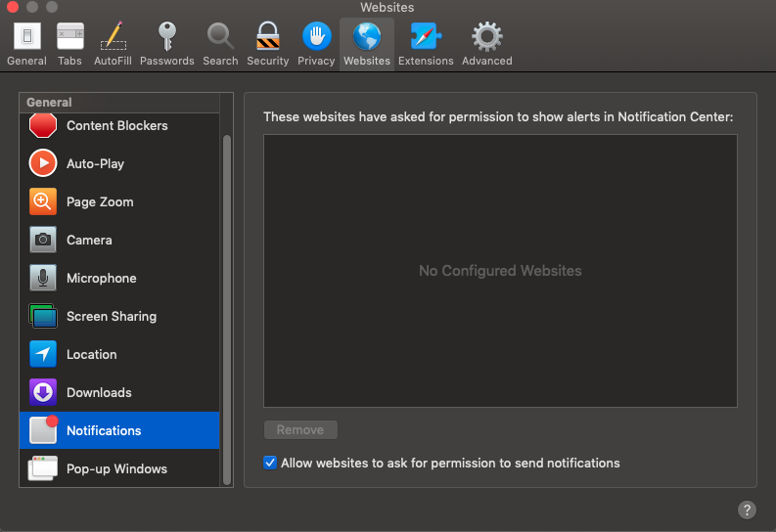Click the Camera sidebar icon
Image resolution: width=776 pixels, height=532 pixels.
click(x=43, y=240)
